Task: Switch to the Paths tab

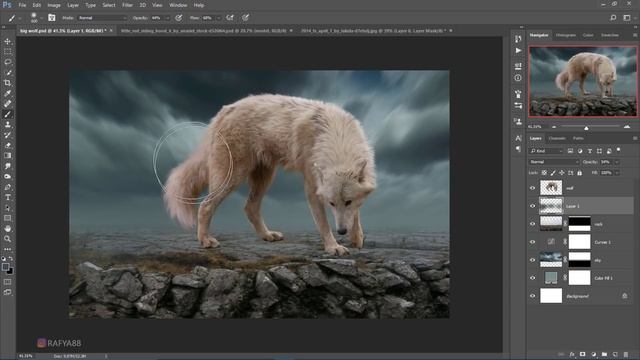Action: point(578,139)
